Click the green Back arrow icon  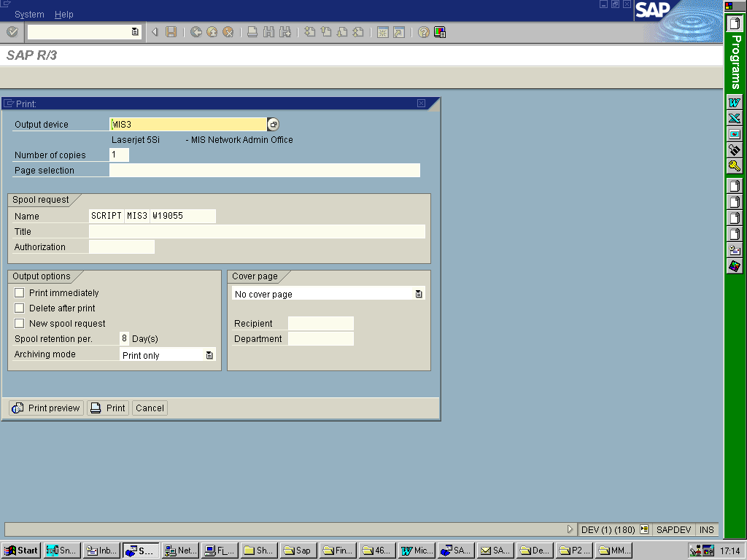coord(196,32)
